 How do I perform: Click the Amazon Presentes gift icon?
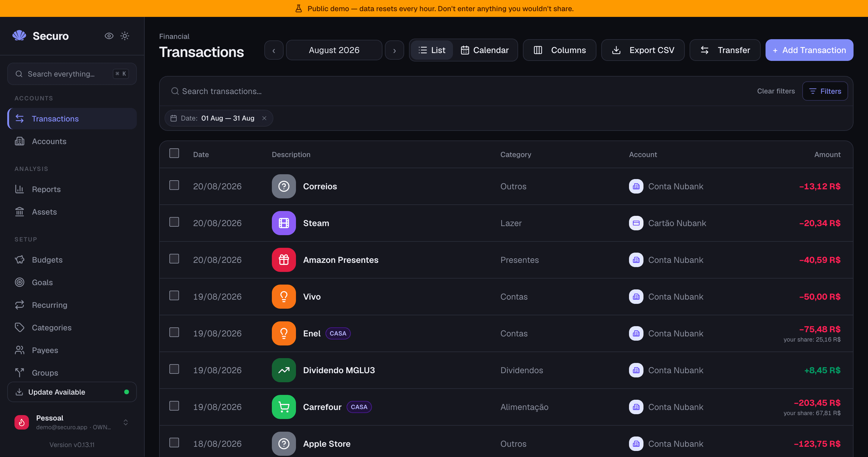pos(284,260)
